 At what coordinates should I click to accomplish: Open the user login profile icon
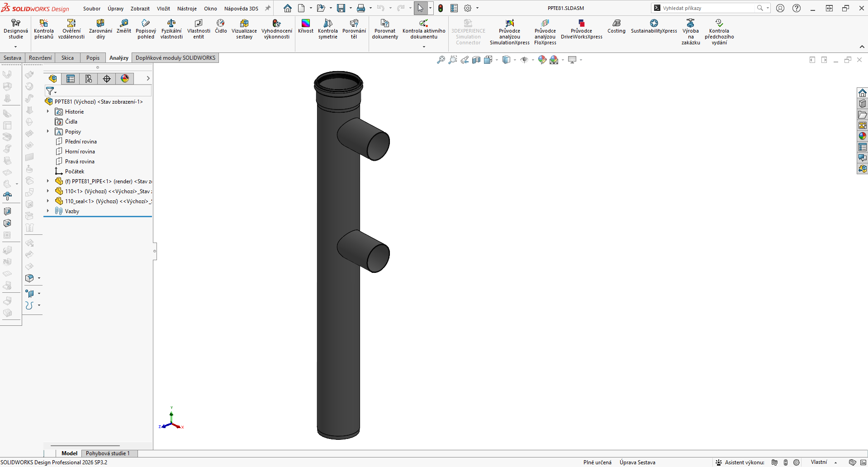click(x=780, y=8)
